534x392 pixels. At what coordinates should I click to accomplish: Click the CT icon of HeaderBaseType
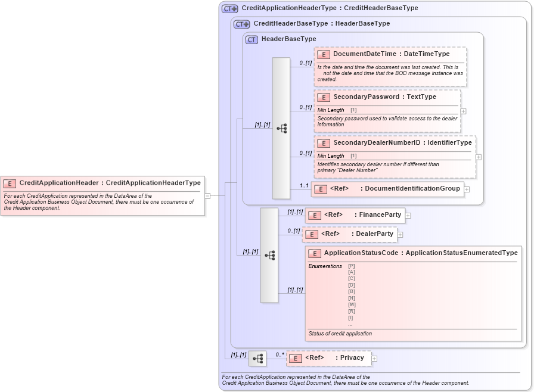251,39
